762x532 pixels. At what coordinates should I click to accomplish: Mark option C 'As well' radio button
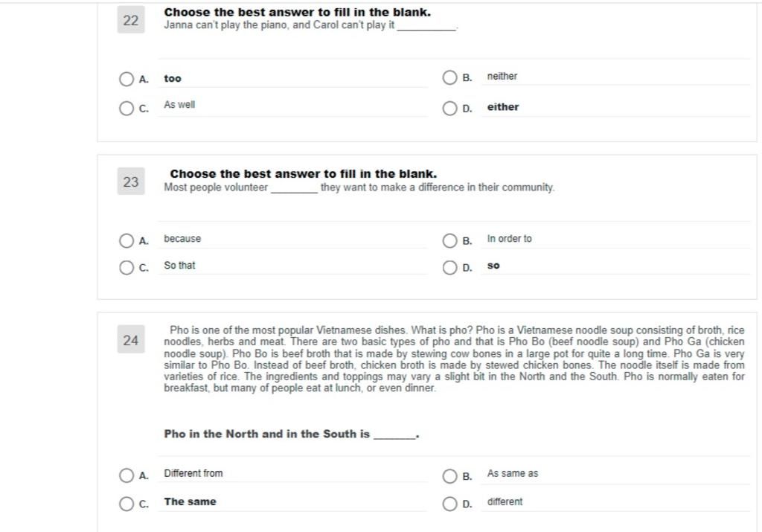[127, 108]
